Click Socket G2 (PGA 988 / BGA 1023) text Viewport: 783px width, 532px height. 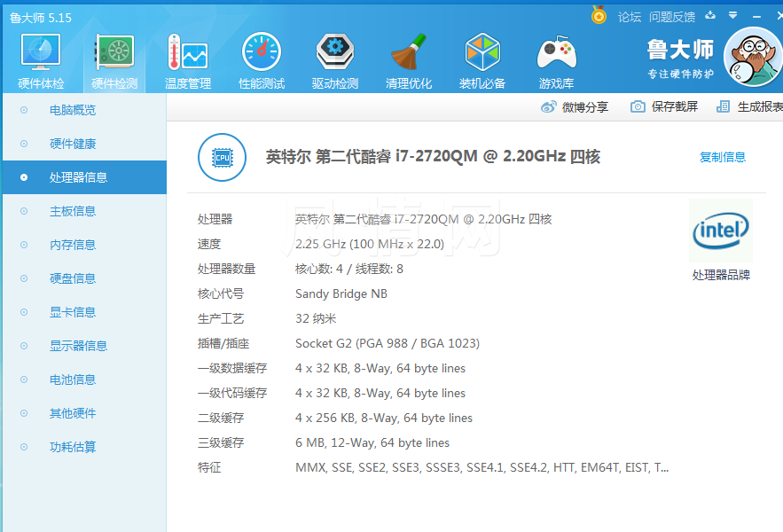(388, 343)
